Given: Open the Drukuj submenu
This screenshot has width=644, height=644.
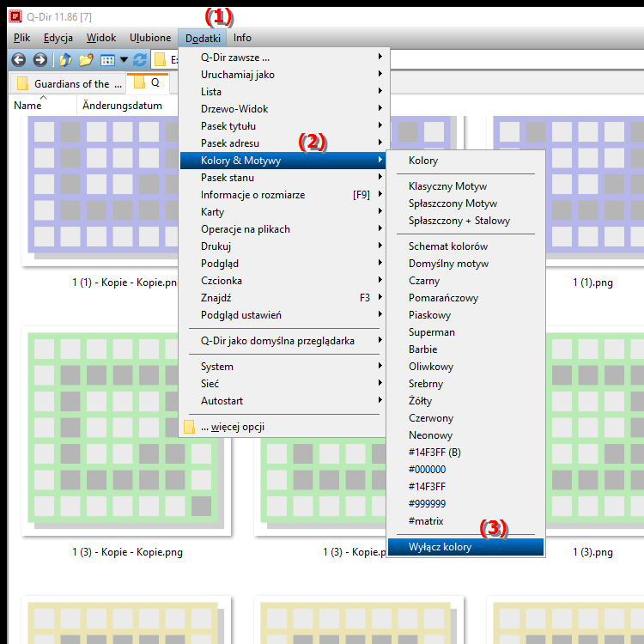Looking at the screenshot, I should [x=283, y=246].
